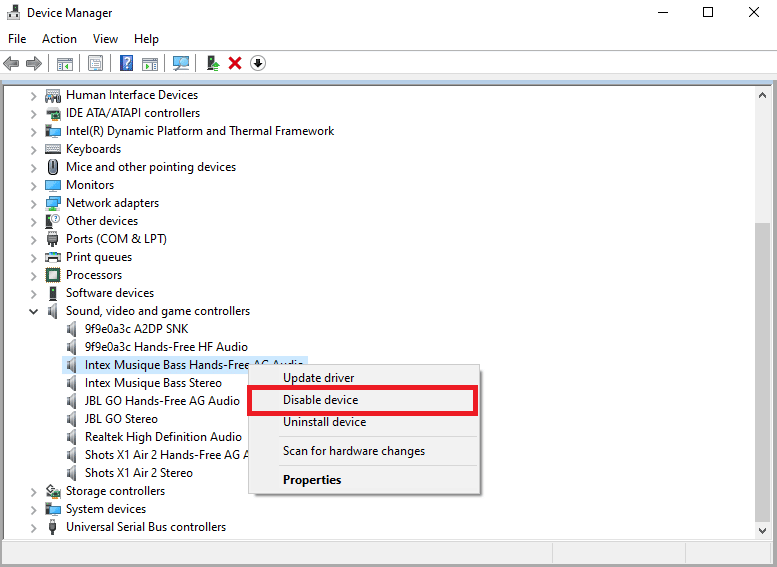Maximize the Device Manager window
777x567 pixels.
pyautogui.click(x=708, y=12)
